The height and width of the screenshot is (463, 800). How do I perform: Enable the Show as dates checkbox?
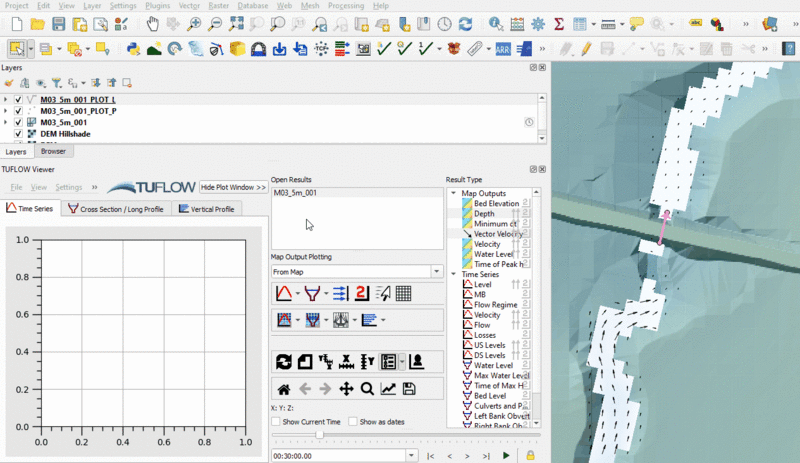coord(353,422)
